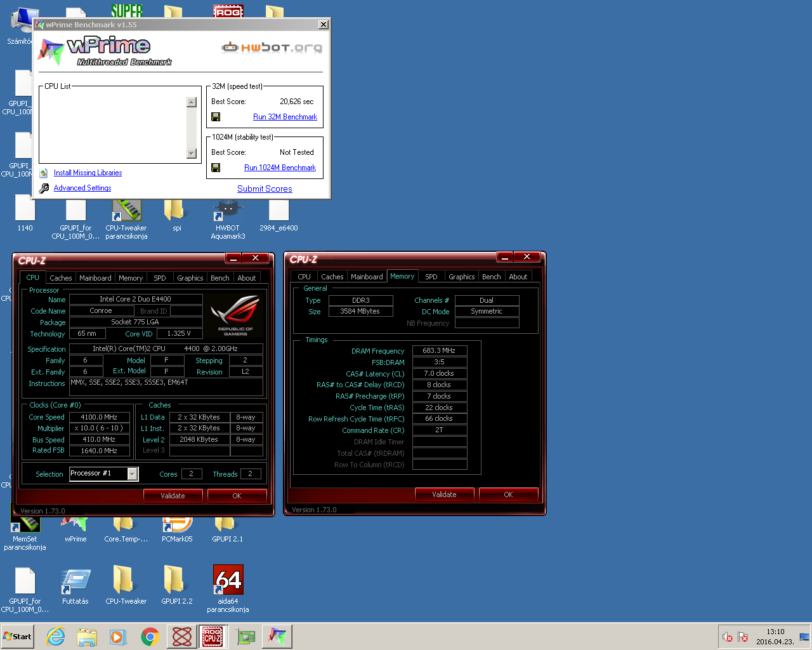Switch to wPrime taskbar button
The height and width of the screenshot is (650, 812).
click(x=277, y=636)
